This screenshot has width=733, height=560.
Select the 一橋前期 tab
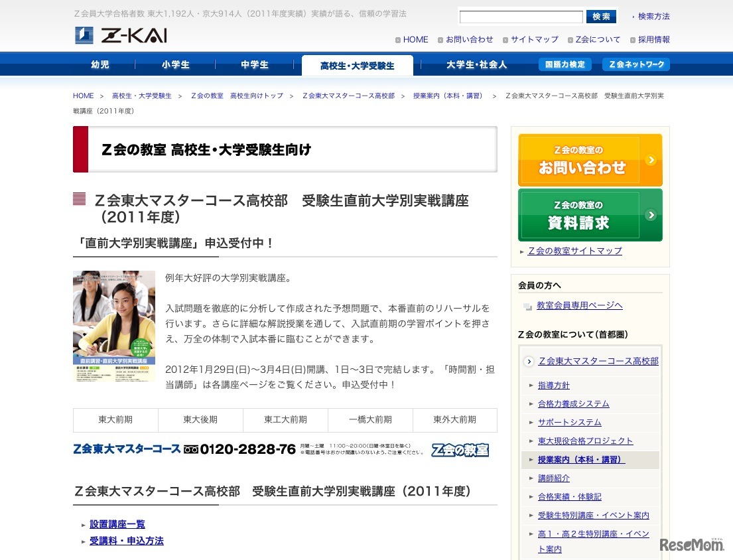coord(370,420)
